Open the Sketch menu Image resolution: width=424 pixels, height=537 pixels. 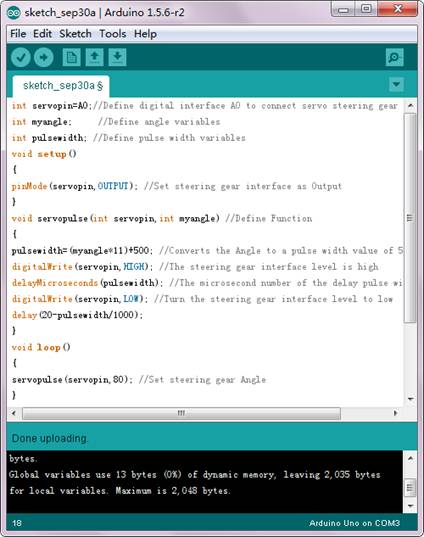(75, 34)
